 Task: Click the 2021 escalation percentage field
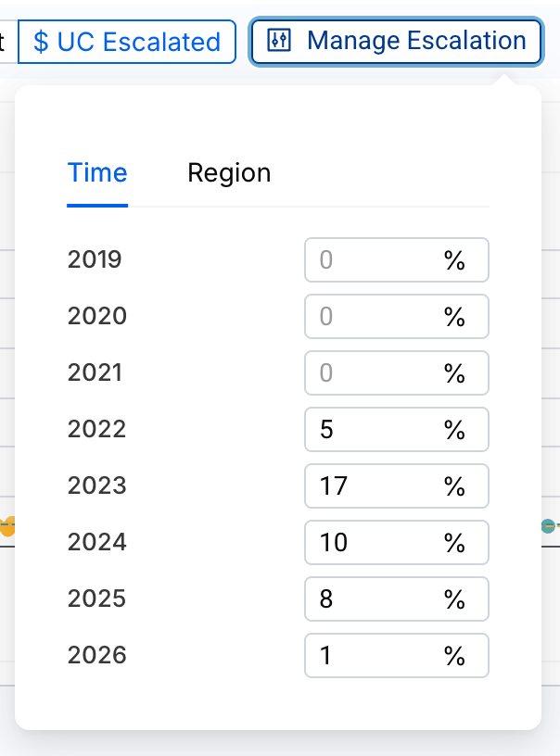(x=397, y=372)
